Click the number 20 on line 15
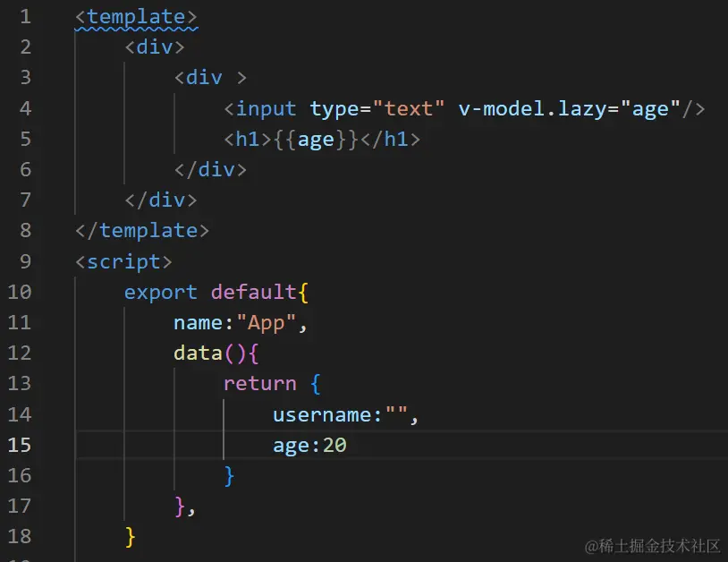Viewport: 728px width, 562px height. (334, 445)
